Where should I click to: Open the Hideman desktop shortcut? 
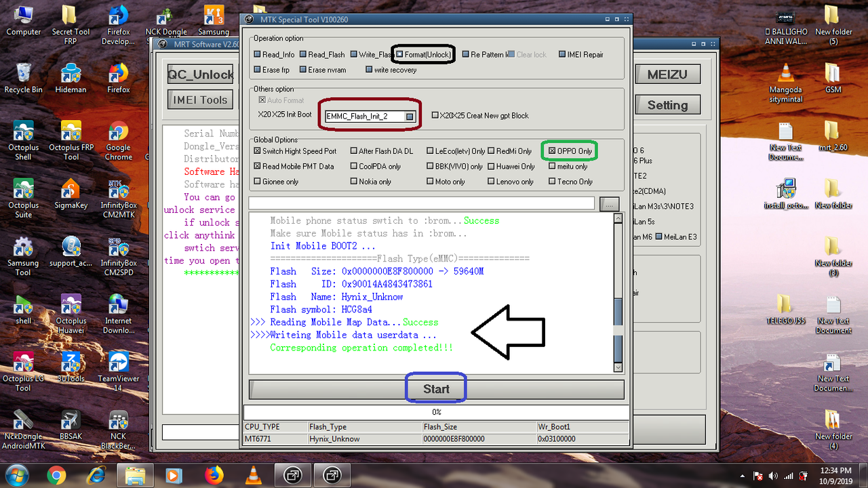(x=71, y=78)
